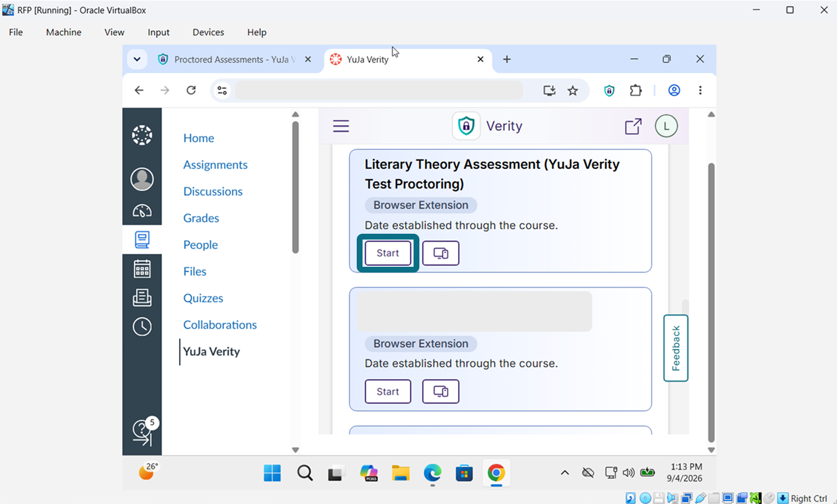The height and width of the screenshot is (504, 837).
Task: Open the VirtualBox Help menu
Action: pos(257,32)
